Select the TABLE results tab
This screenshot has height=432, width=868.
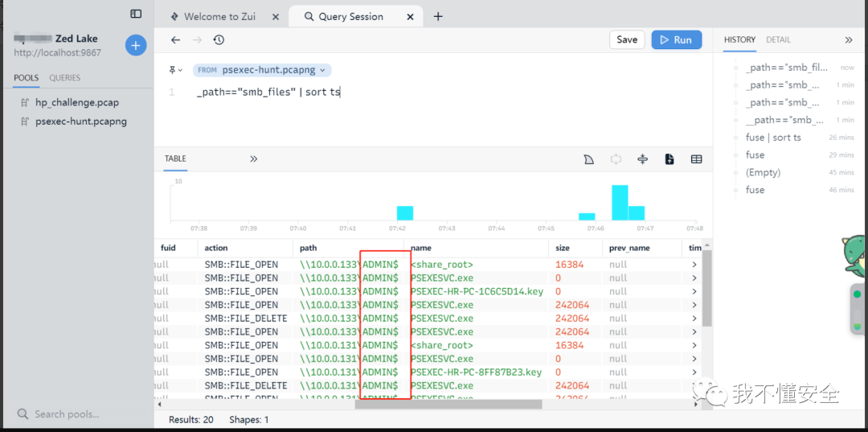pos(175,159)
